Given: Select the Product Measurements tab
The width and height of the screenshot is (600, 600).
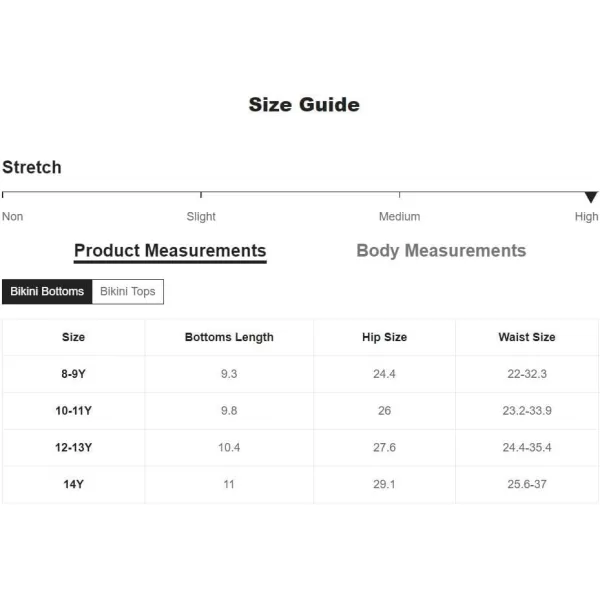Looking at the screenshot, I should coord(170,252).
